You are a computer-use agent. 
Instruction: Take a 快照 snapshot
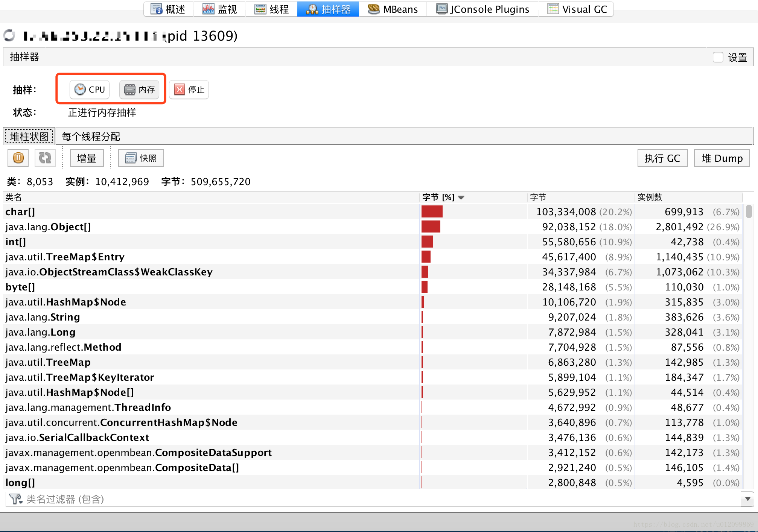coord(141,158)
